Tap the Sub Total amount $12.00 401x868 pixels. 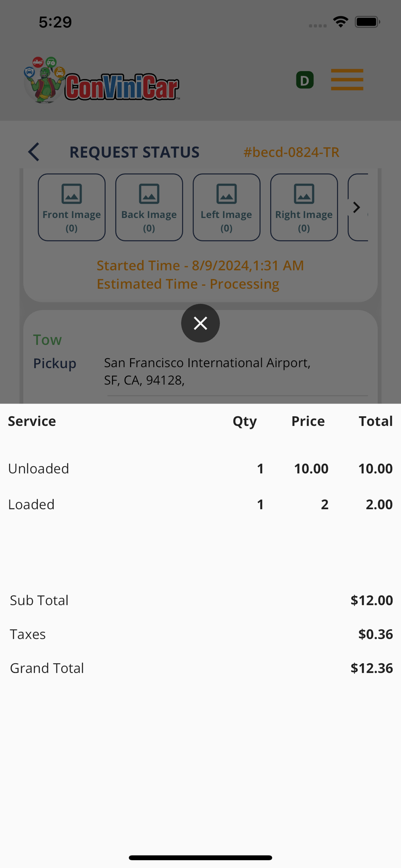coord(371,600)
